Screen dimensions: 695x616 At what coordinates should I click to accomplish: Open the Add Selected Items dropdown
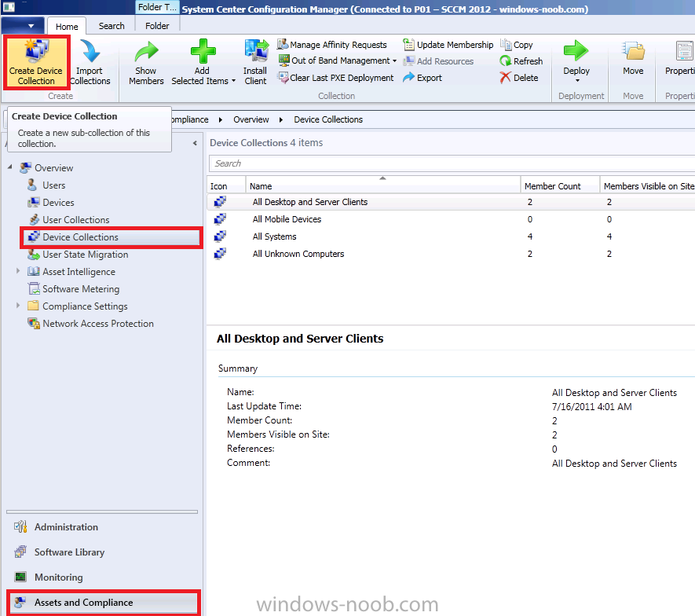(203, 63)
